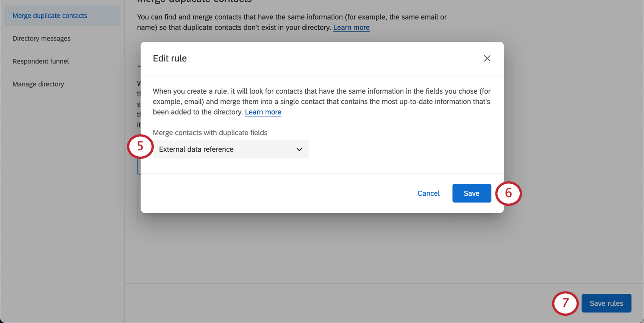Click the Save rules button
644x323 pixels.
click(606, 303)
